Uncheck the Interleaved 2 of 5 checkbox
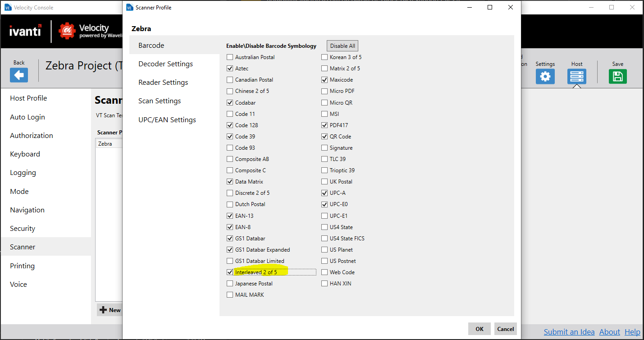 pos(230,272)
